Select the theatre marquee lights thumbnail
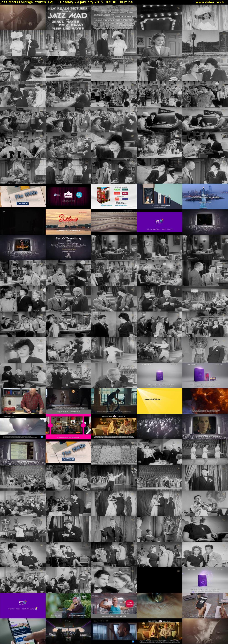 (x=160, y=18)
